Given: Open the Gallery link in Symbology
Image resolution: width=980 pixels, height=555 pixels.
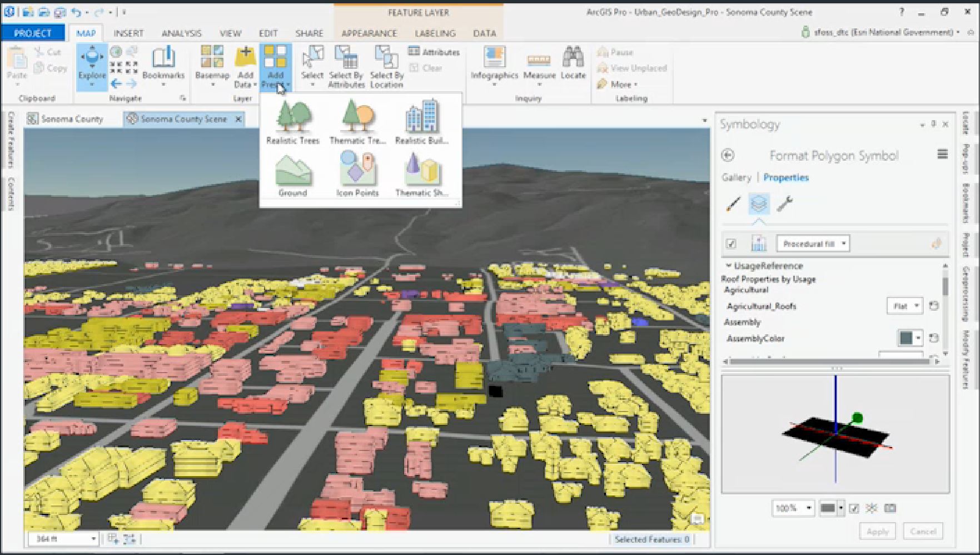Looking at the screenshot, I should 737,177.
